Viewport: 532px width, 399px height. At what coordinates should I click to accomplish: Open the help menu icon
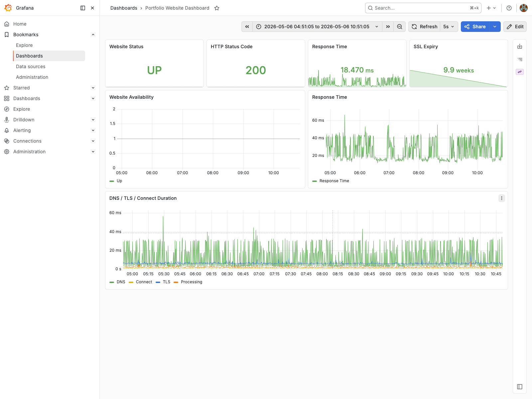pos(509,8)
